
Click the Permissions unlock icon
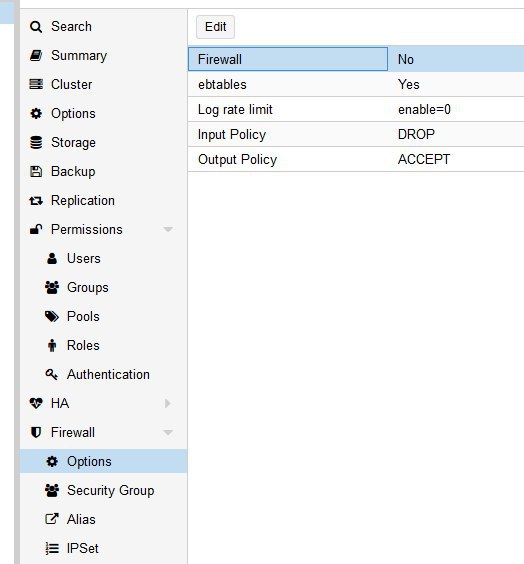coord(36,229)
